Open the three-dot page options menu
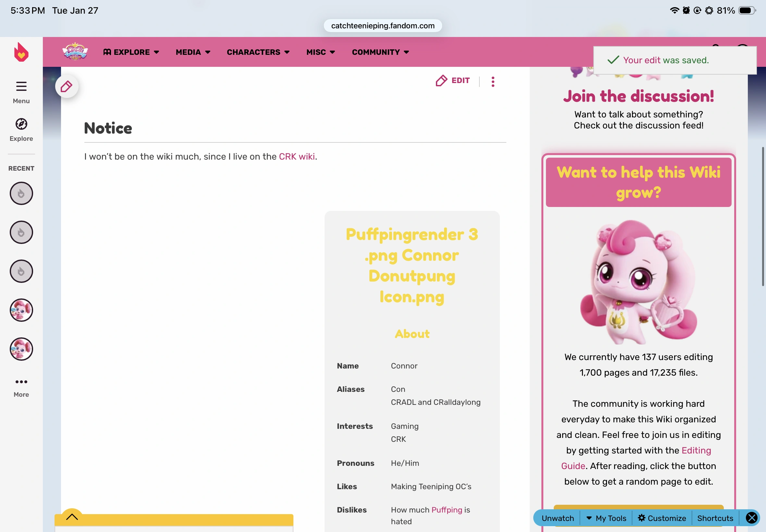Image resolution: width=766 pixels, height=532 pixels. point(493,81)
